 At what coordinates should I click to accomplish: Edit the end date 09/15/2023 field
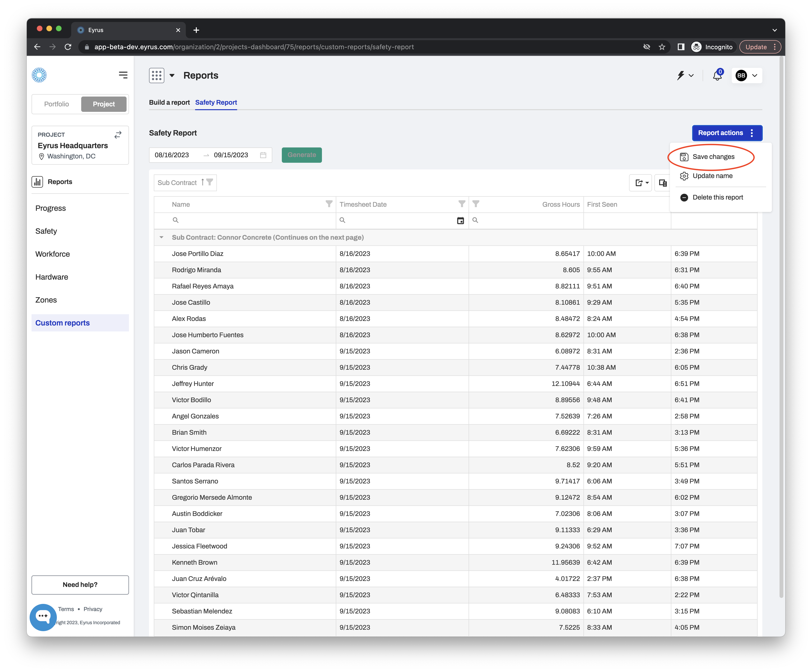(231, 155)
